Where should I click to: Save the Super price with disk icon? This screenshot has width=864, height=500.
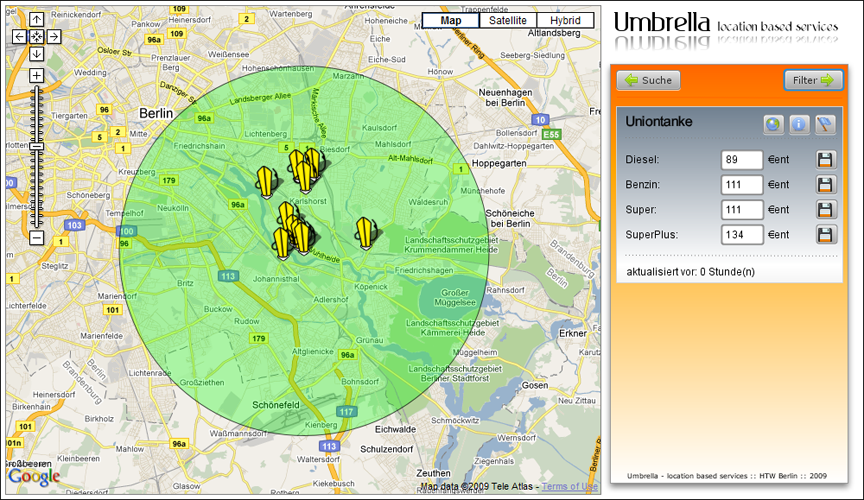click(x=825, y=209)
